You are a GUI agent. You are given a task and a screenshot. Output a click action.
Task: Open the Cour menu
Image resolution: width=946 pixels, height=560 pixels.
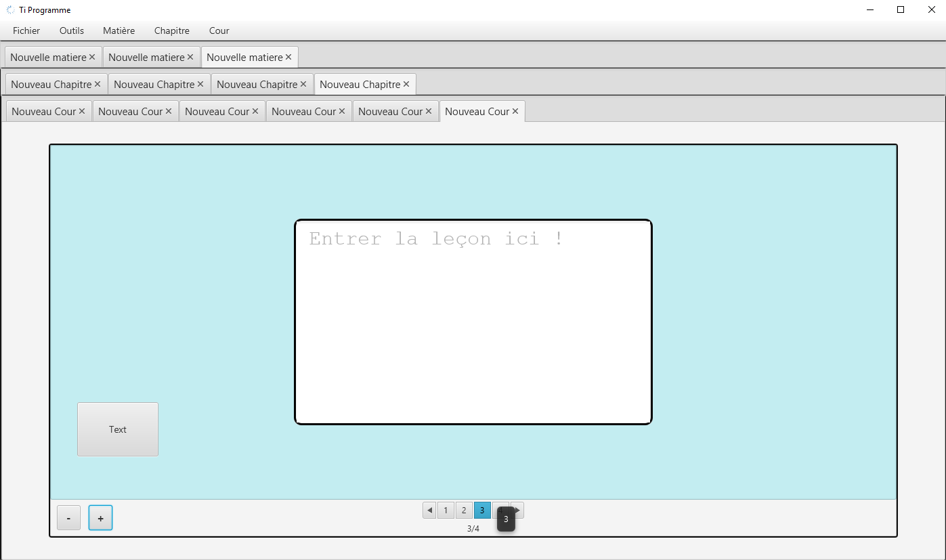coord(219,30)
